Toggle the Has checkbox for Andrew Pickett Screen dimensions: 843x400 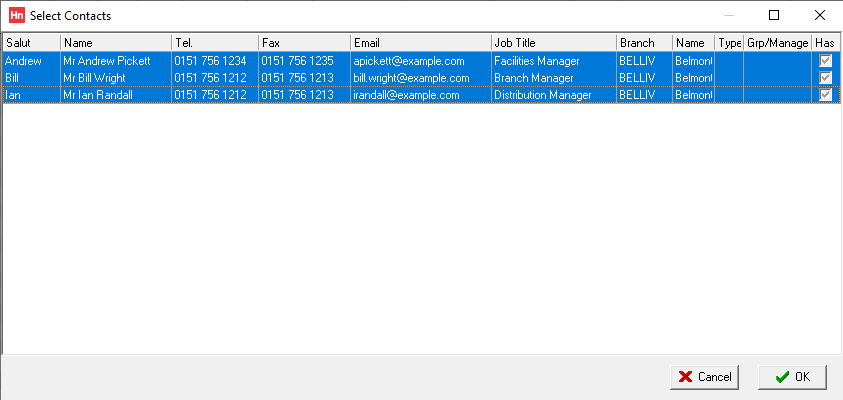click(x=825, y=61)
